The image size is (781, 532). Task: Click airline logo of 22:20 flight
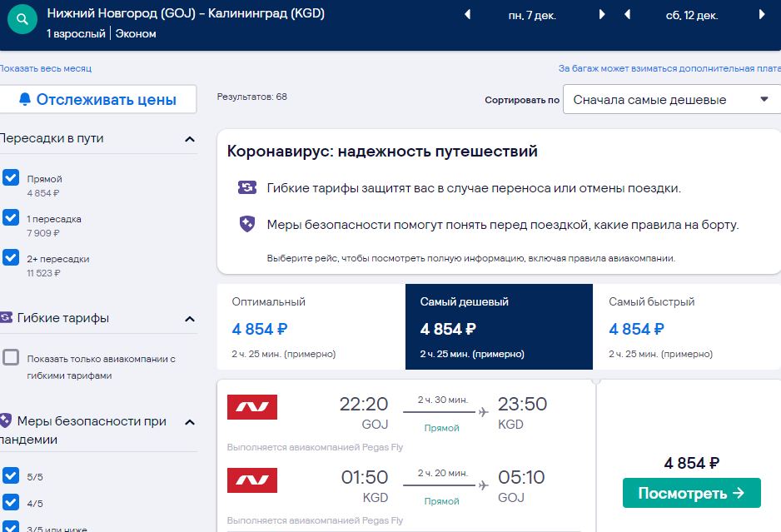(252, 407)
